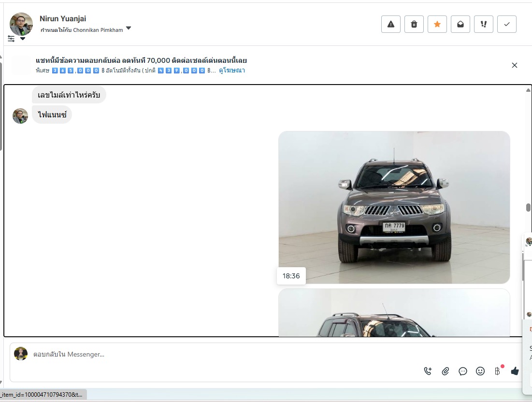Mark conversation done with checkmark
532x402 pixels.
[x=506, y=24]
